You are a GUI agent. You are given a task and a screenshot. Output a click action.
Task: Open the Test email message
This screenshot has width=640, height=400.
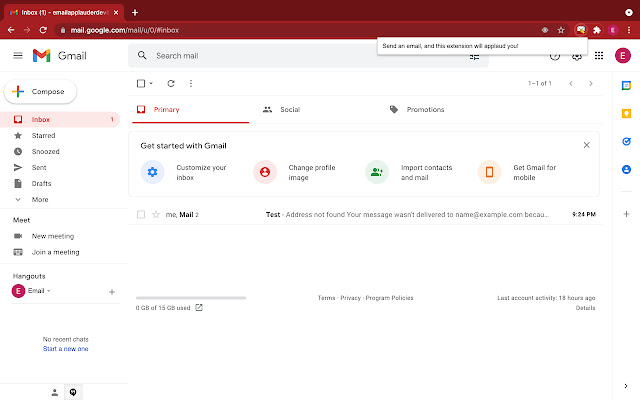tap(366, 214)
